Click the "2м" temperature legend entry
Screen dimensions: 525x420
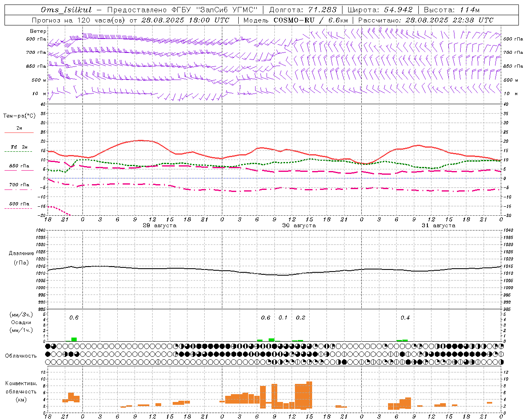(19, 128)
